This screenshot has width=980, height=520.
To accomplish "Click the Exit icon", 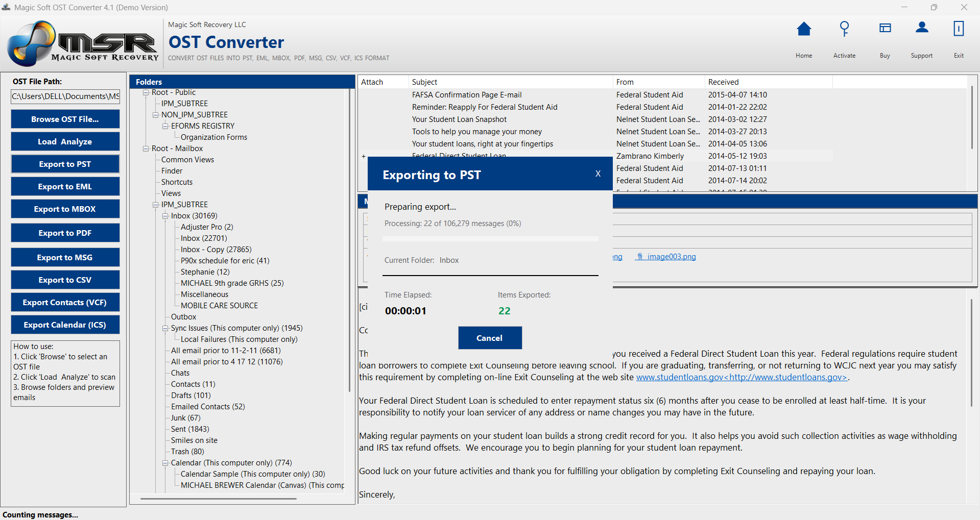I will [959, 29].
